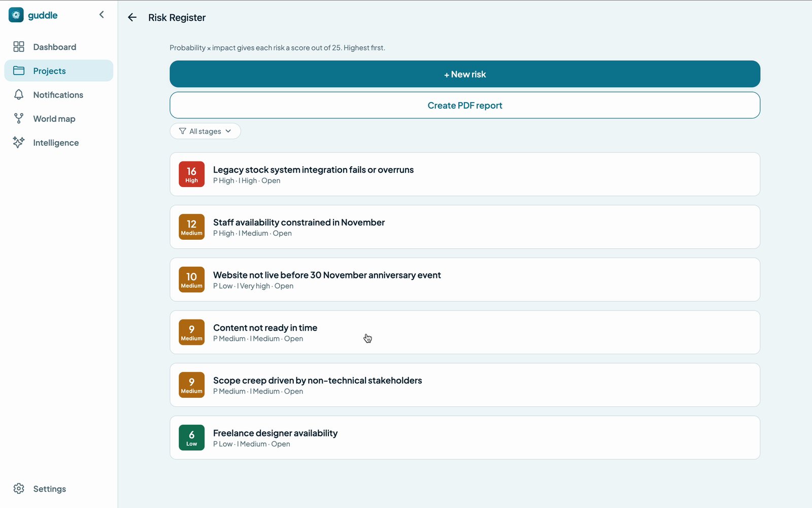
Task: Open Scope creep driven by non-technical stakeholders risk
Action: pyautogui.click(x=465, y=385)
